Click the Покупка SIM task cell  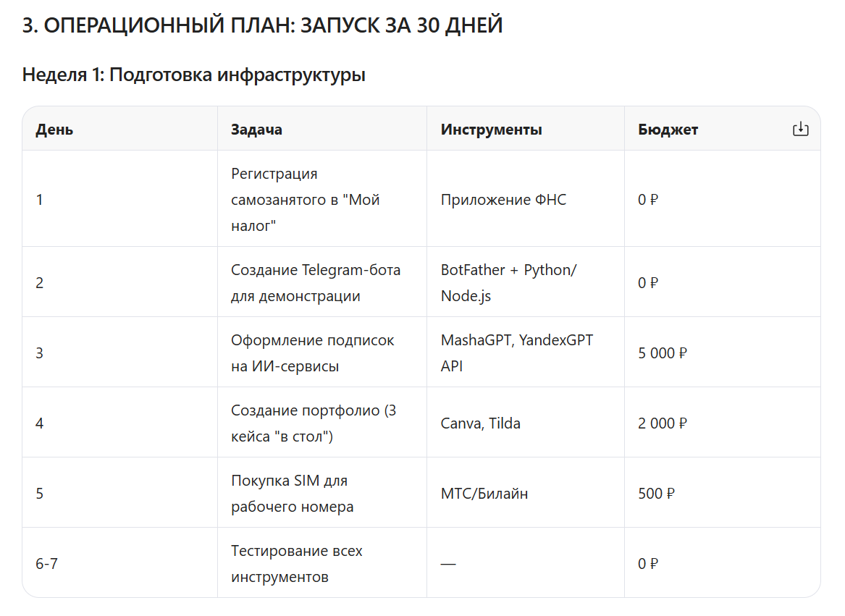pyautogui.click(x=322, y=493)
